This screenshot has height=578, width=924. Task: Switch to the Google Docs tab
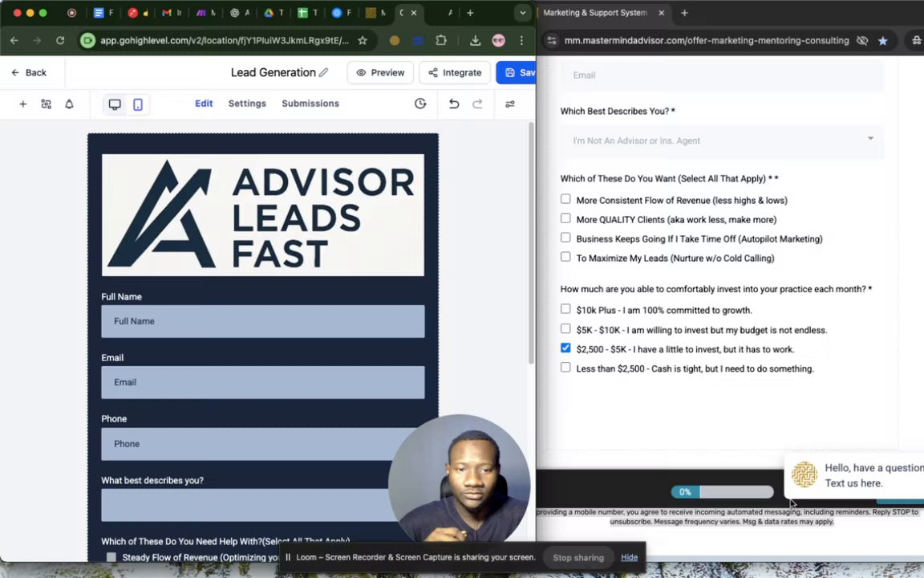pyautogui.click(x=103, y=12)
